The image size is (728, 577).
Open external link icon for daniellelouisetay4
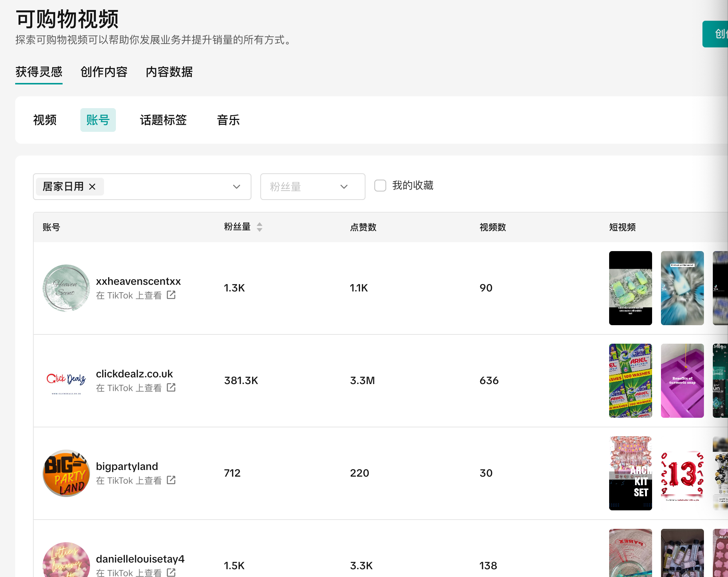tap(171, 572)
